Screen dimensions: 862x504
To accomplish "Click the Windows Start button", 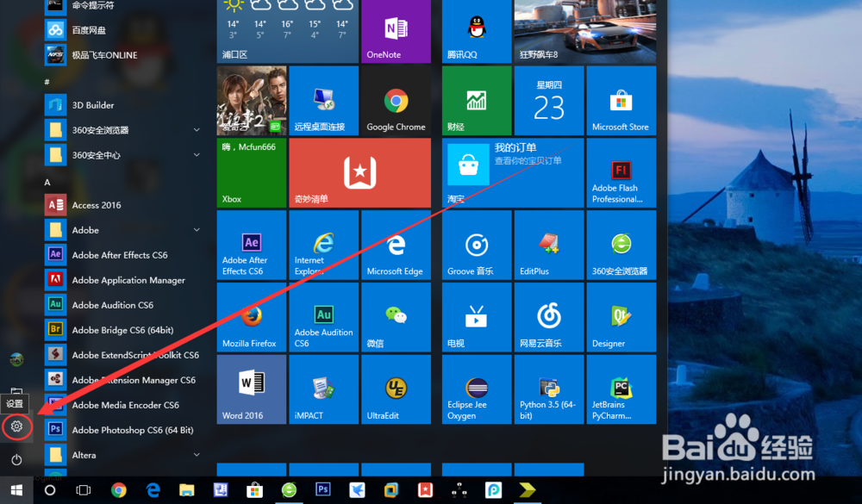I will coord(16,490).
